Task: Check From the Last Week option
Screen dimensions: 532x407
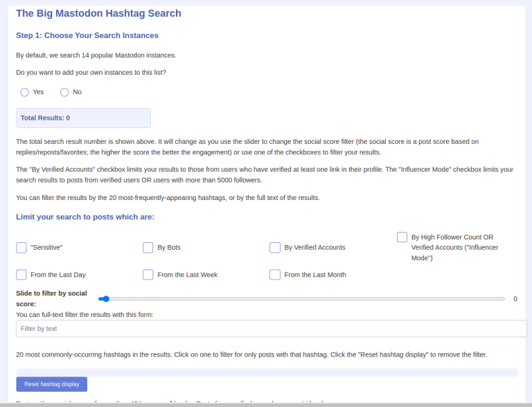Action: [x=148, y=275]
